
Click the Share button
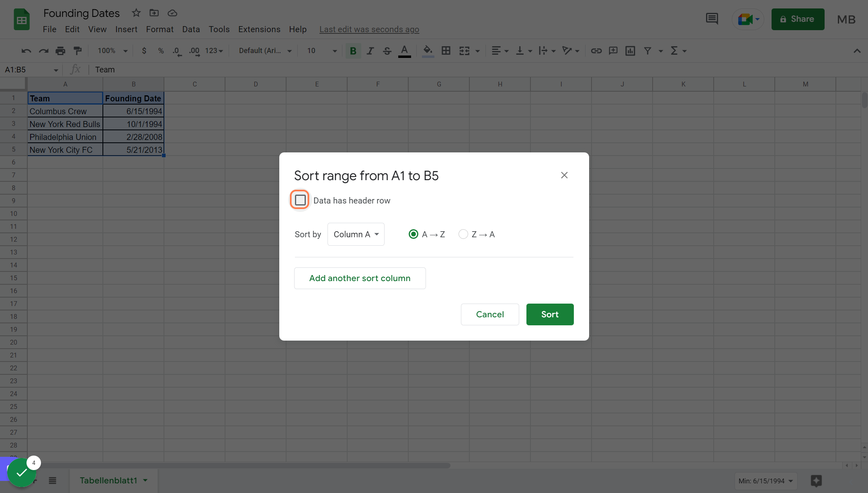coord(798,19)
